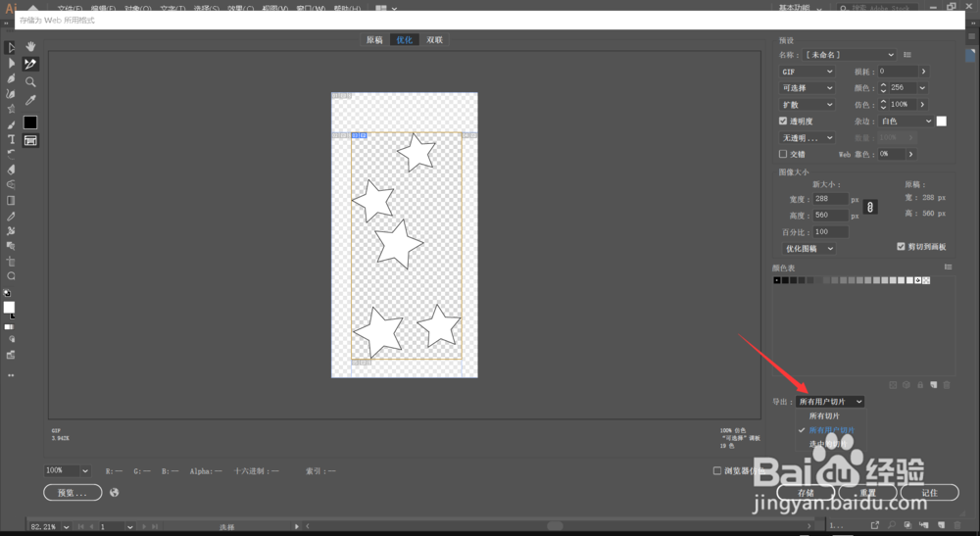The image size is (980, 536).
Task: Click the 高度 height field showing 560
Action: tap(830, 215)
